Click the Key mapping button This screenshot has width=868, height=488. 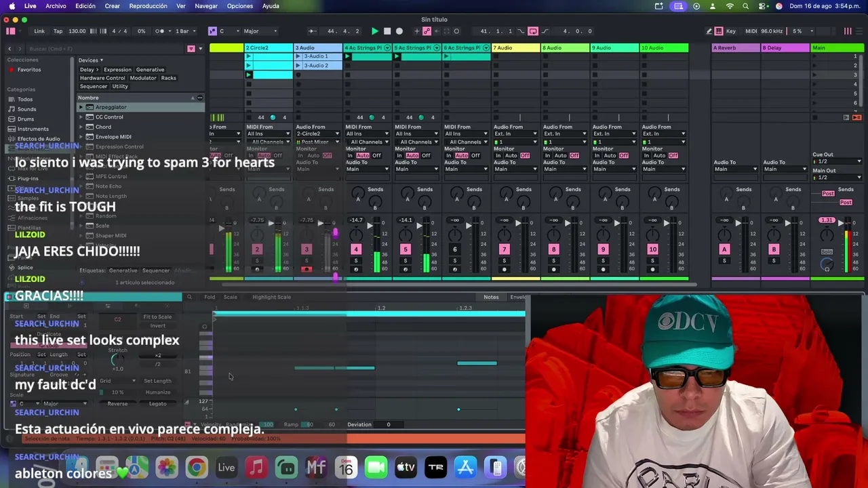coord(731,31)
